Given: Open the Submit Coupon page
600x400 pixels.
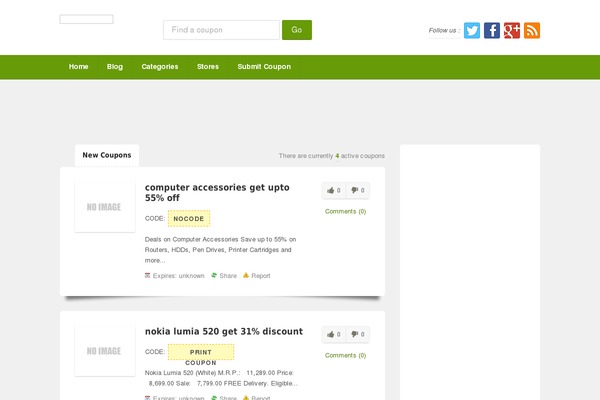Looking at the screenshot, I should (x=264, y=67).
